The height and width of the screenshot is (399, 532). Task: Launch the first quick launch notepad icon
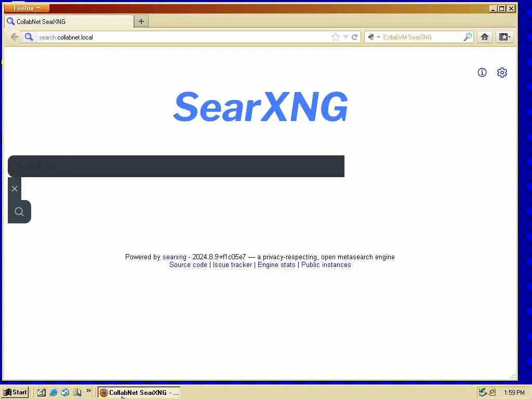[42, 393]
